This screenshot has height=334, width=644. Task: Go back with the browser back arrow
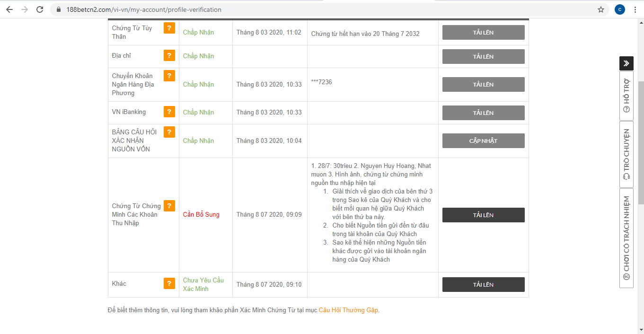pyautogui.click(x=9, y=9)
